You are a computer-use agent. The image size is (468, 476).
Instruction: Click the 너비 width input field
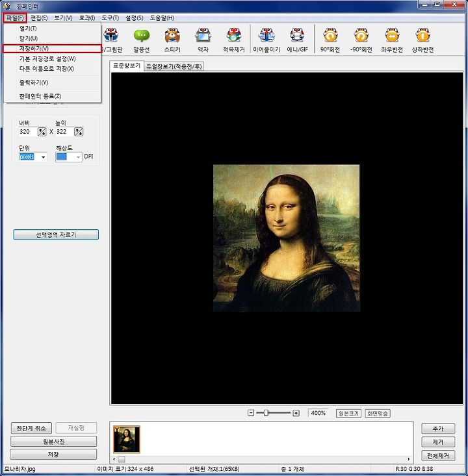click(x=28, y=132)
